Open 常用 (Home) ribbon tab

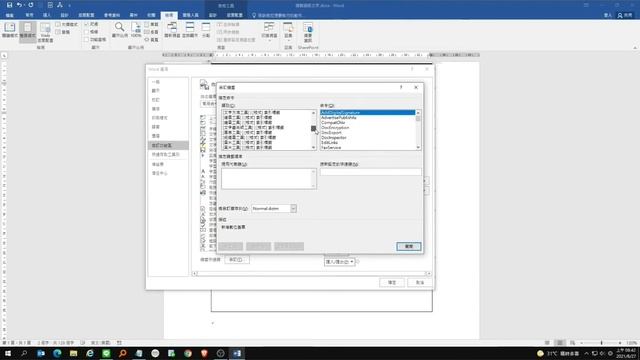click(x=29, y=15)
